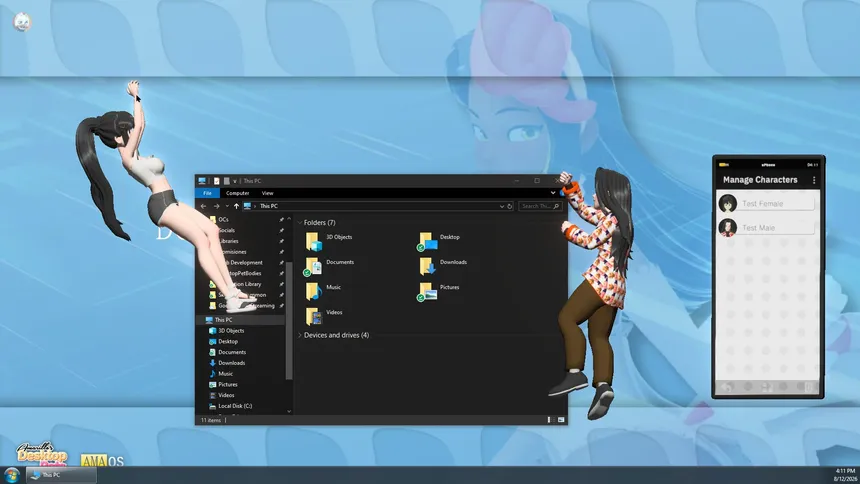Expand the Devices and drives (4) group
Viewport: 860px width, 484px height.
click(x=300, y=335)
